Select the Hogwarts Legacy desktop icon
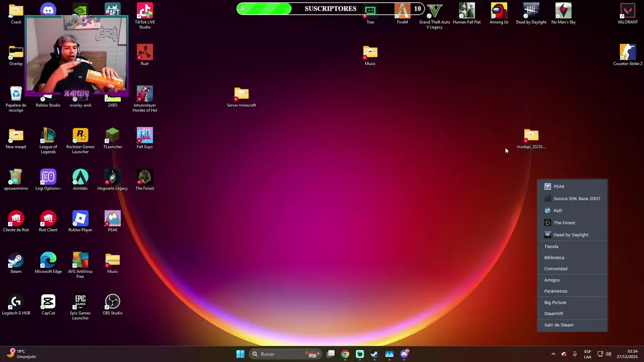Viewport: 644px width, 362px height. tap(113, 180)
